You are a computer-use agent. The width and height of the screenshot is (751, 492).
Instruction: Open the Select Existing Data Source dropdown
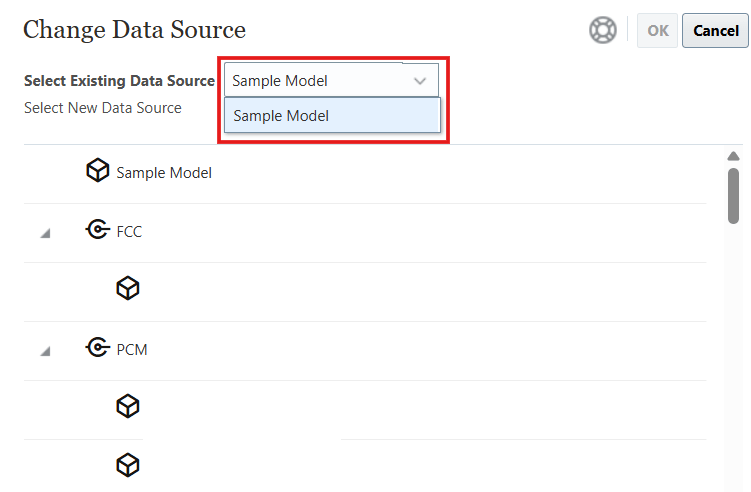tap(330, 81)
